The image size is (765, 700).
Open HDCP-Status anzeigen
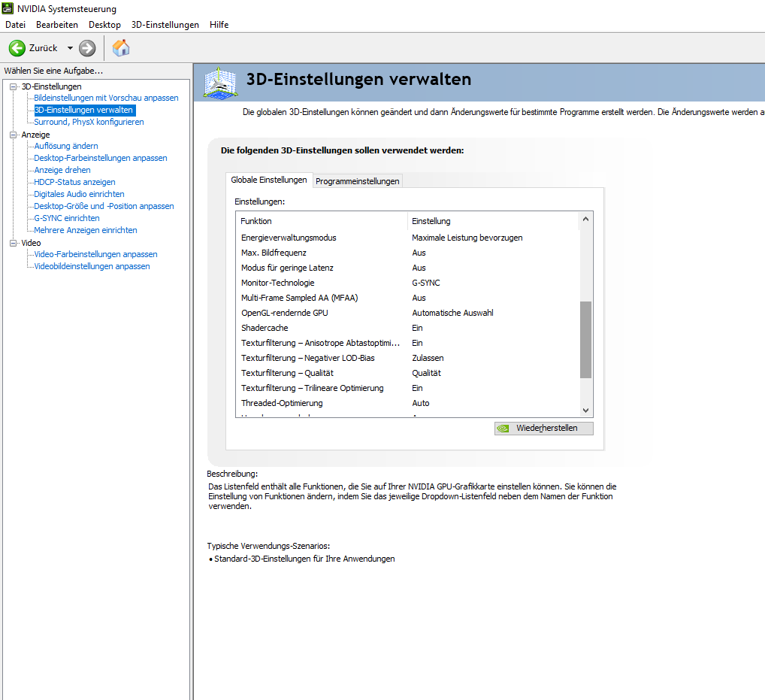tap(74, 182)
